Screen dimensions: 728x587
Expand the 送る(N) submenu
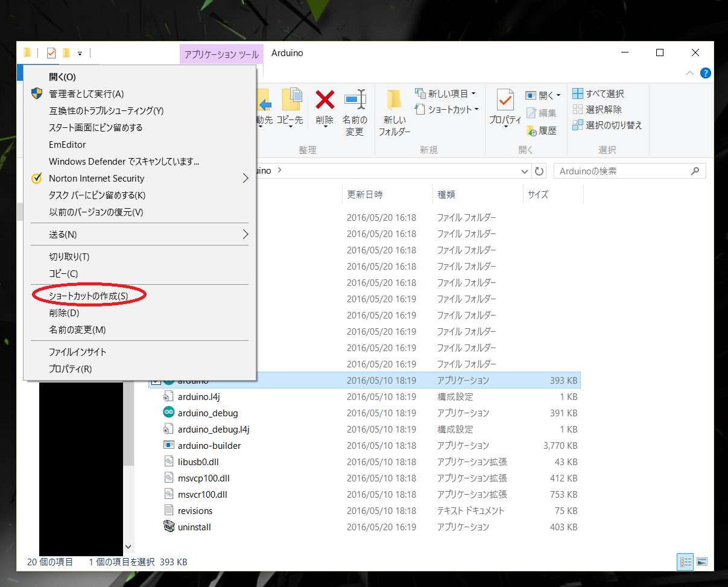[245, 233]
